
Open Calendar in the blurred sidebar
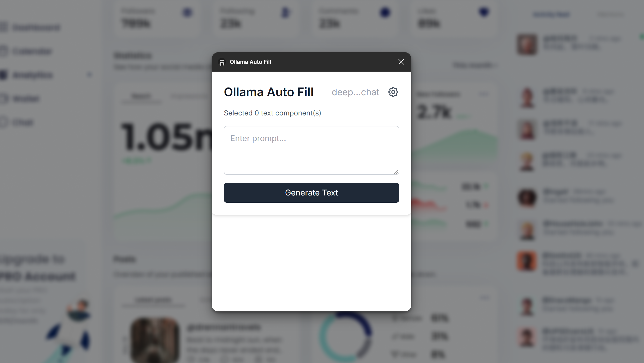tap(32, 51)
